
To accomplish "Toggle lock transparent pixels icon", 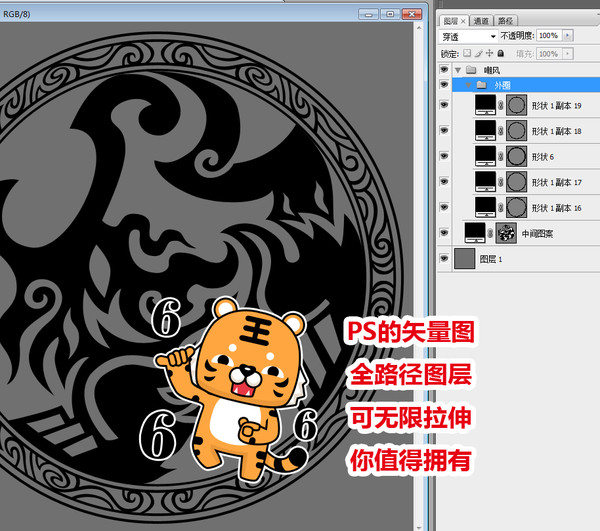I will [467, 53].
